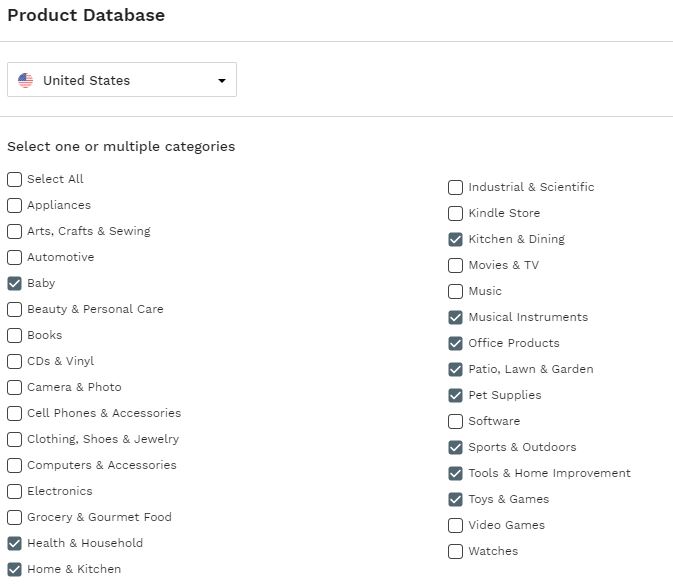
Task: Click the dropdown caret arrow icon
Action: click(x=221, y=80)
